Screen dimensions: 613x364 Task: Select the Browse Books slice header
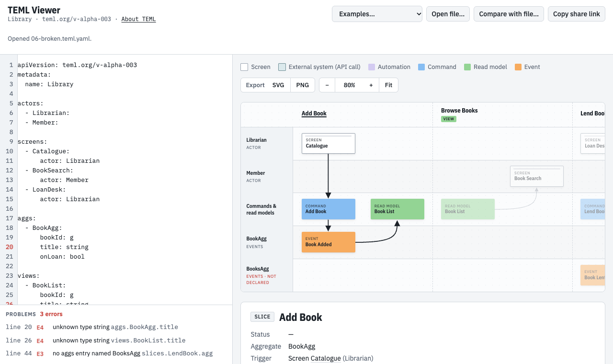point(459,111)
